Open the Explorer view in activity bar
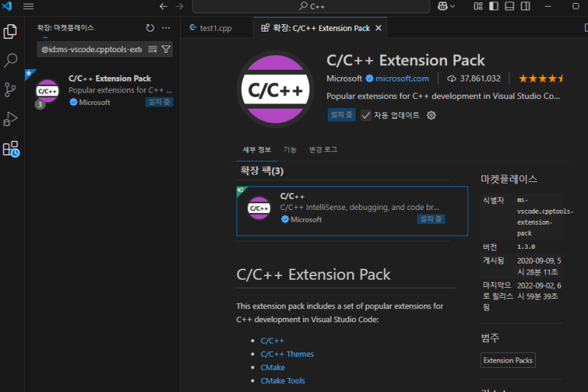This screenshot has height=392, width=588. pos(10,32)
